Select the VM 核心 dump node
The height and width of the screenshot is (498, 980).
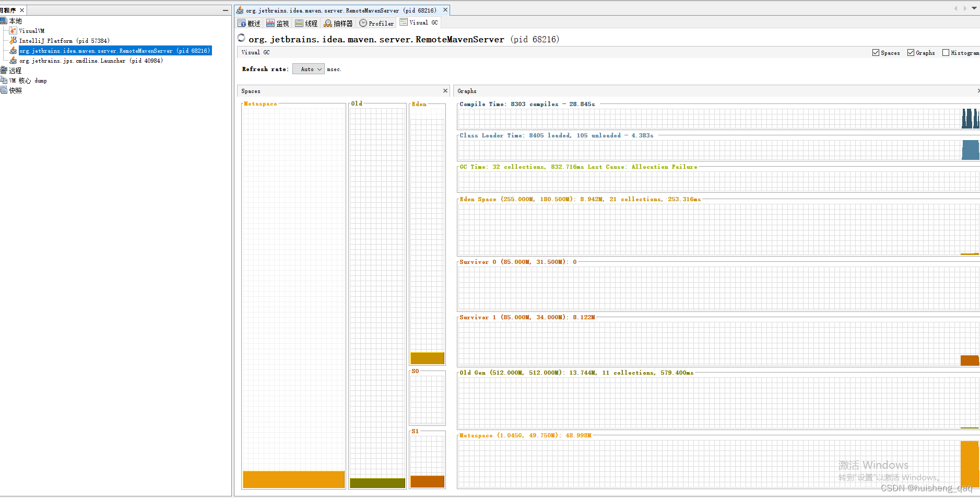(28, 80)
